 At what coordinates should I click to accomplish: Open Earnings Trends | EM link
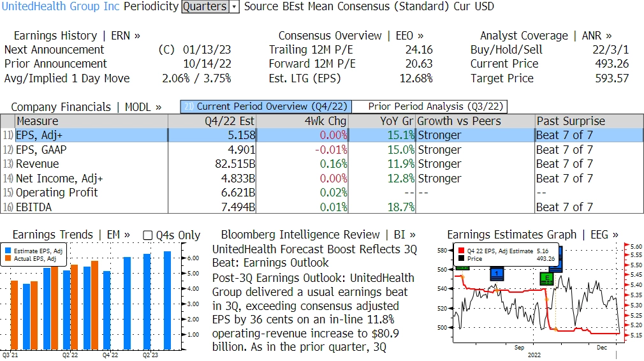(71, 235)
